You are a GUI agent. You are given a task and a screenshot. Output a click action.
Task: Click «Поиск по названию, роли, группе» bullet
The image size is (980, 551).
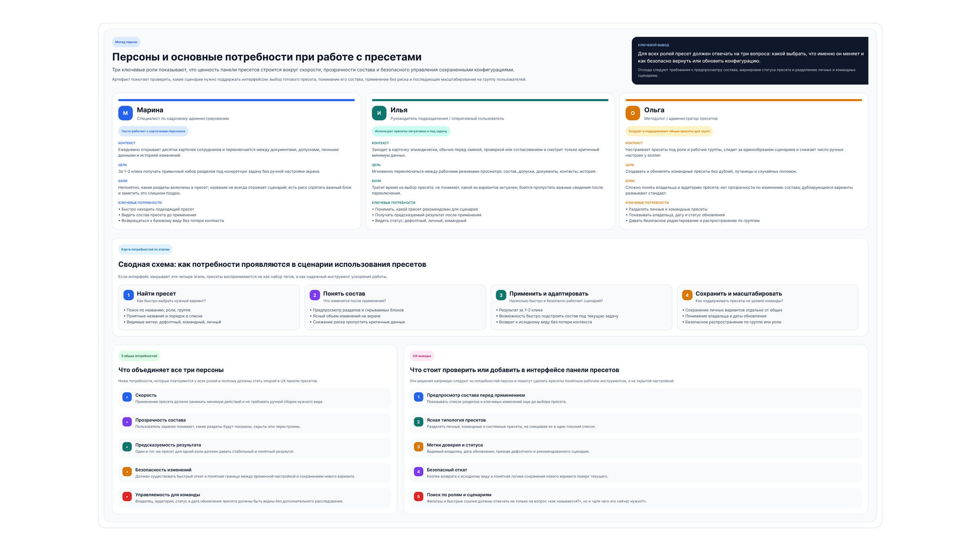157,310
